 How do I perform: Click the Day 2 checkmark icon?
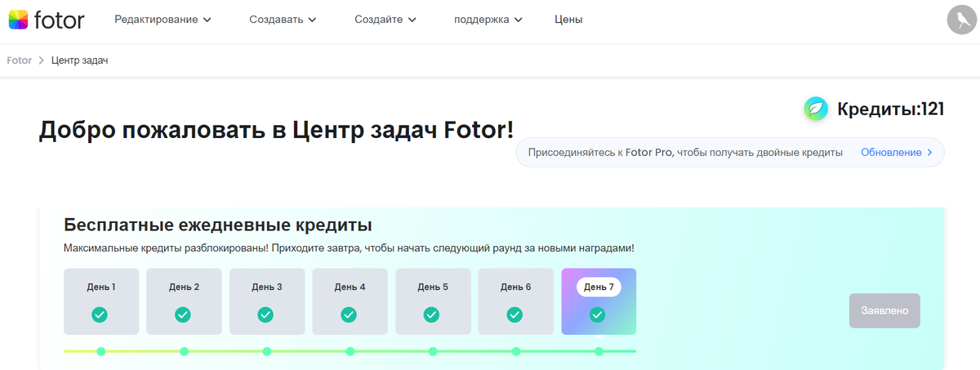point(183,314)
